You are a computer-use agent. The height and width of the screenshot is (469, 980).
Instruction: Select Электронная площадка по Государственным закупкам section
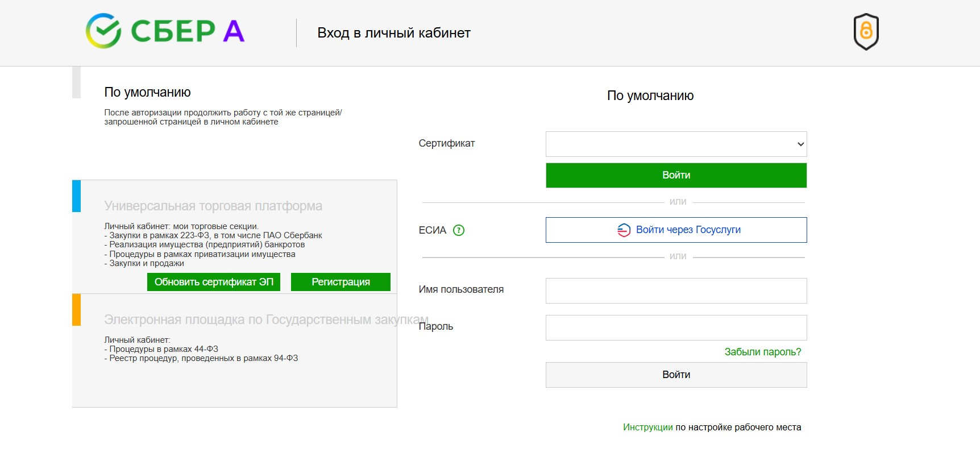click(x=250, y=319)
